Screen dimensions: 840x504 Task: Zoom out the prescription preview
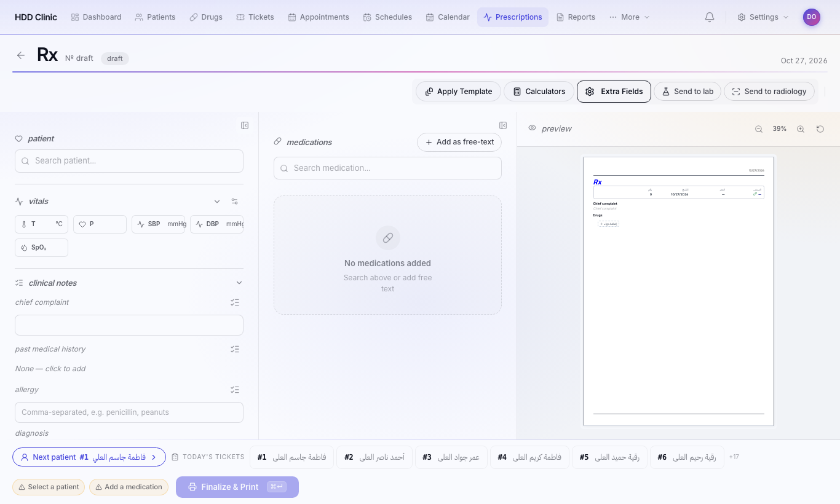coord(759,129)
